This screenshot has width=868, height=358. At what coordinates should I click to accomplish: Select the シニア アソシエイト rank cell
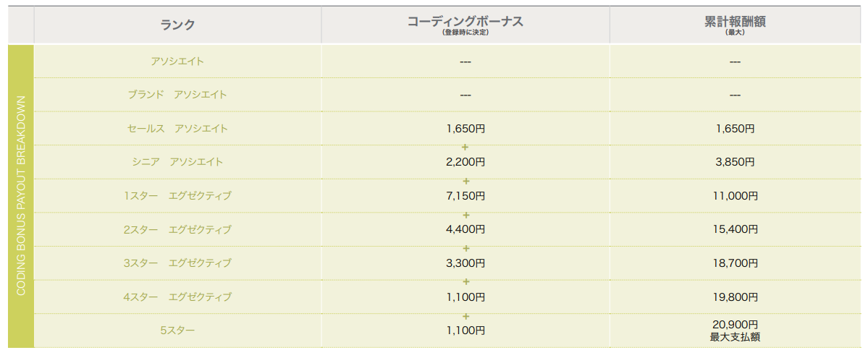click(177, 162)
